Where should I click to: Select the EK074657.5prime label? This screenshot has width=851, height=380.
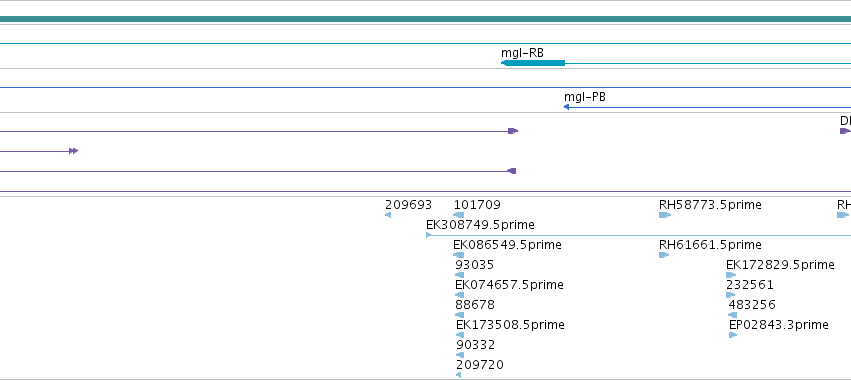pyautogui.click(x=509, y=285)
